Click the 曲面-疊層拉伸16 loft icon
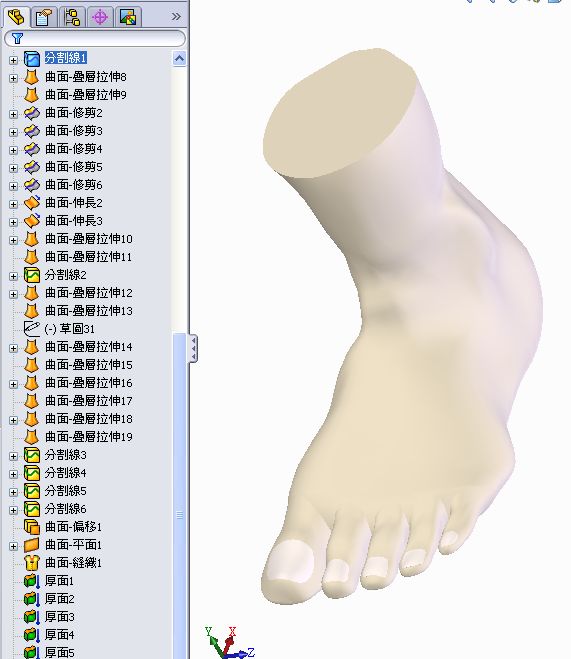 point(32,383)
